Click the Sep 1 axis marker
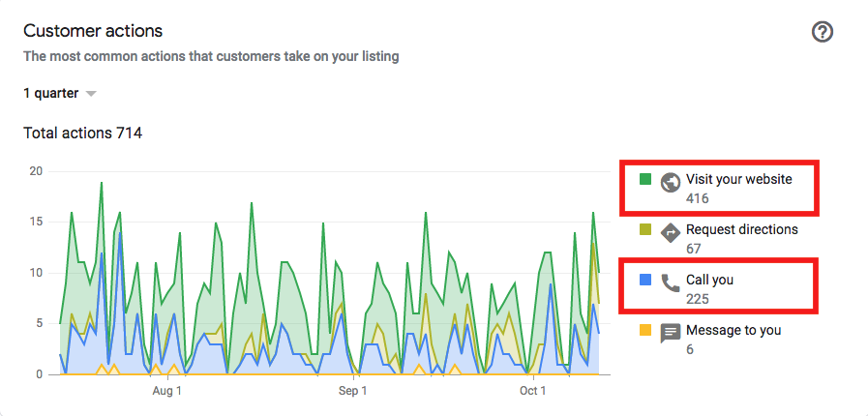This screenshot has width=868, height=416. (x=352, y=391)
